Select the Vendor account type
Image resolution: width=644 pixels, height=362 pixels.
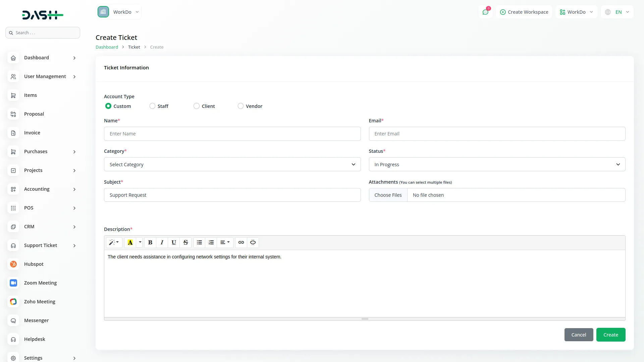240,106
